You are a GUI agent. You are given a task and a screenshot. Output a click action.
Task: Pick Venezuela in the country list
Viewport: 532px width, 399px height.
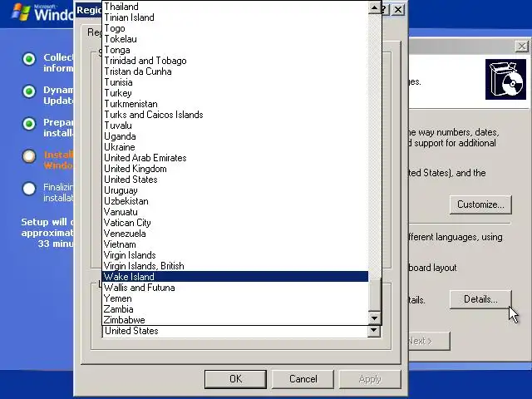click(x=234, y=234)
